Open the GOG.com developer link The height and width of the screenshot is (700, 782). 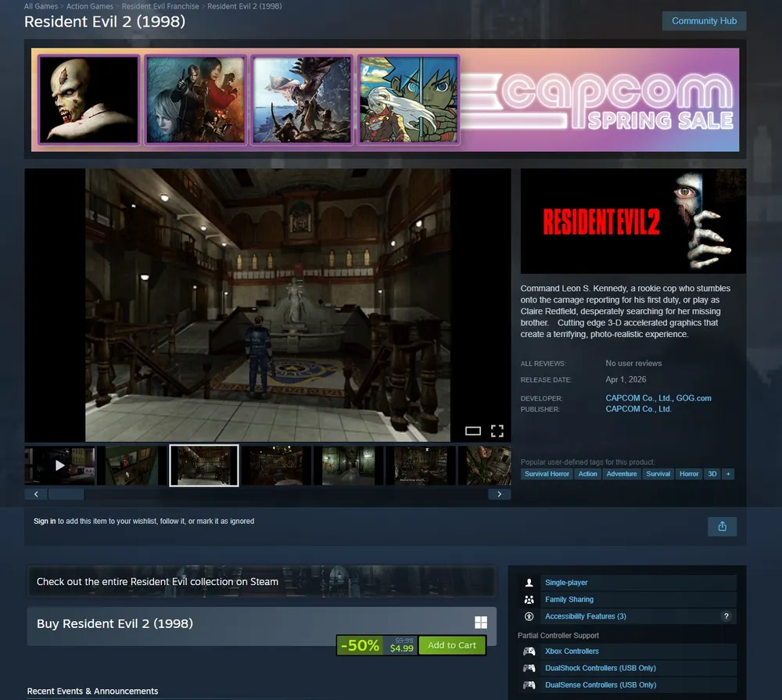point(694,398)
